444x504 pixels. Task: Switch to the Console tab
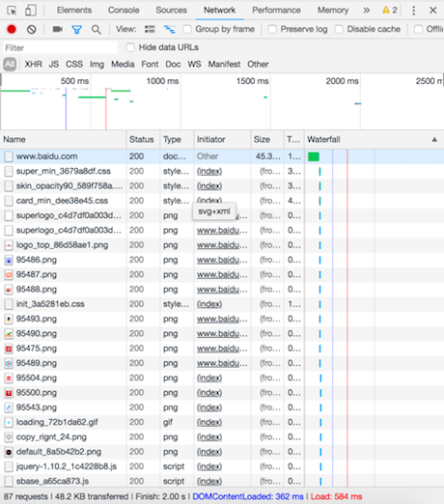(x=124, y=11)
